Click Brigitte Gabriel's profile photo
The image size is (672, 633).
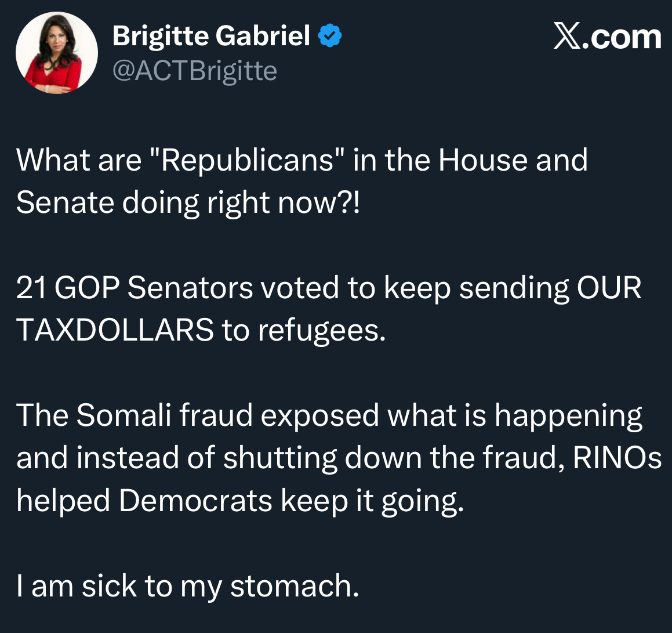click(x=57, y=53)
